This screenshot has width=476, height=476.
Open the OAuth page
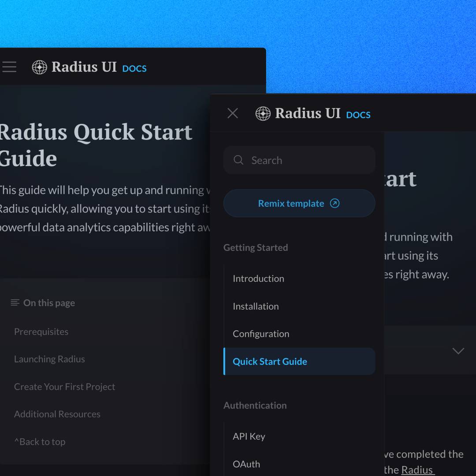[x=246, y=464]
